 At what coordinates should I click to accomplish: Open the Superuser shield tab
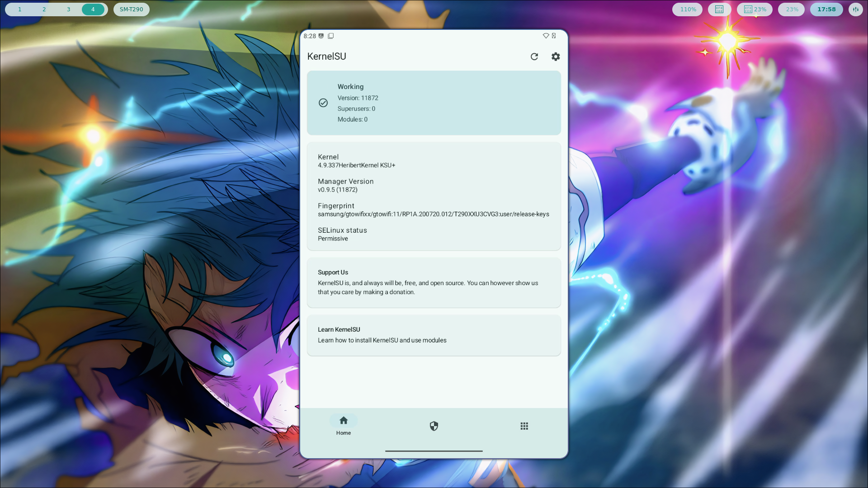[x=434, y=426]
